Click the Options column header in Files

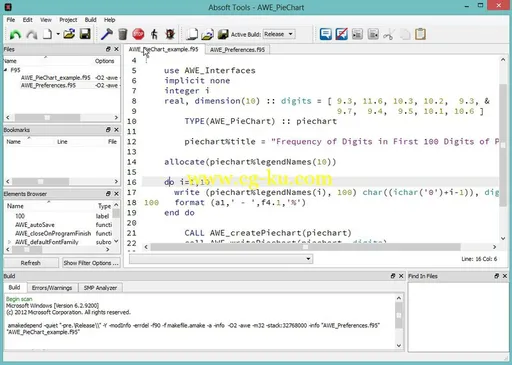coord(104,61)
